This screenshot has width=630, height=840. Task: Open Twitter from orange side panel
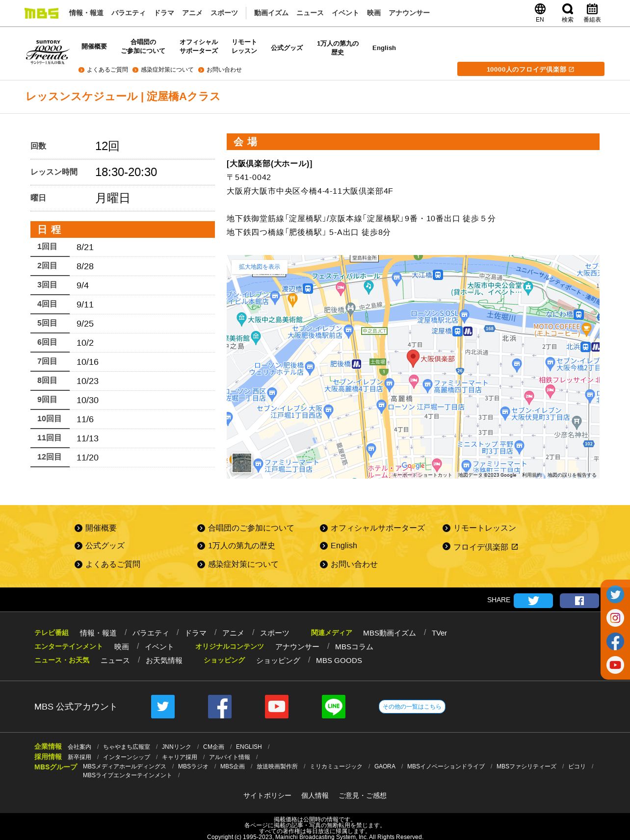[615, 594]
